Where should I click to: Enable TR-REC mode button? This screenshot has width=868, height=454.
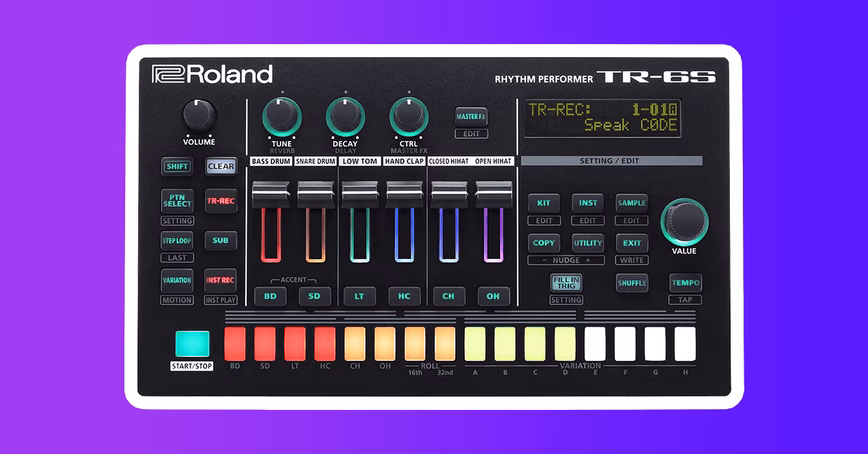[221, 201]
